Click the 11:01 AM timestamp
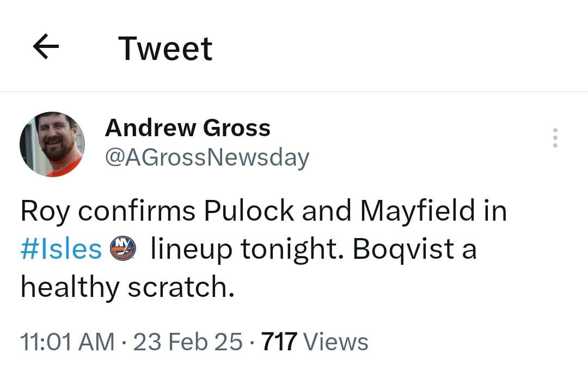Viewport: 588px width, 371px height. coord(66,342)
